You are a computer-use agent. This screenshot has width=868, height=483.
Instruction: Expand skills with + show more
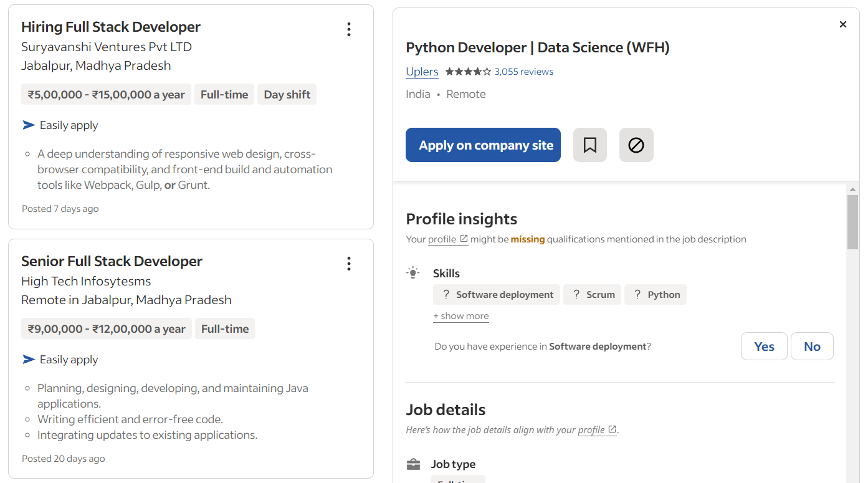pyautogui.click(x=460, y=316)
